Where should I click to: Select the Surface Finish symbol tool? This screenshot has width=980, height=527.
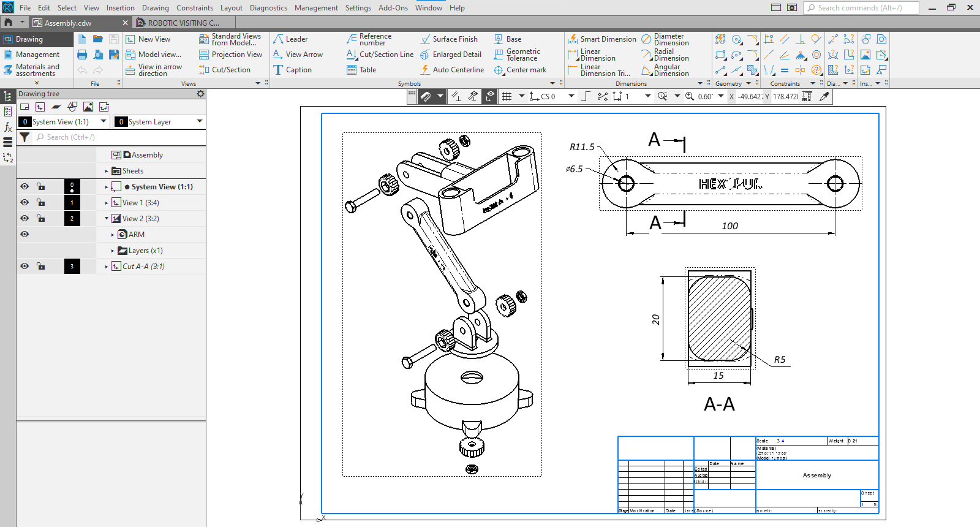tap(449, 39)
